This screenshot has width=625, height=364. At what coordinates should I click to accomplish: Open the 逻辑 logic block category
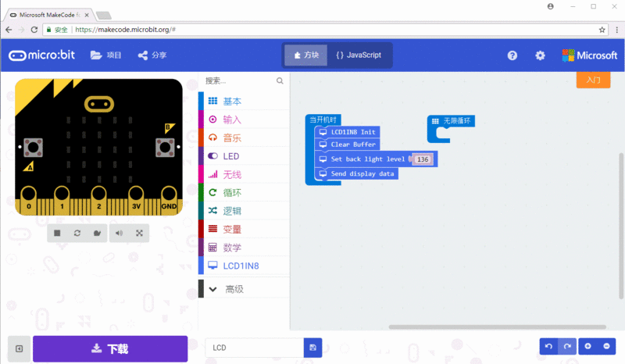point(244,211)
